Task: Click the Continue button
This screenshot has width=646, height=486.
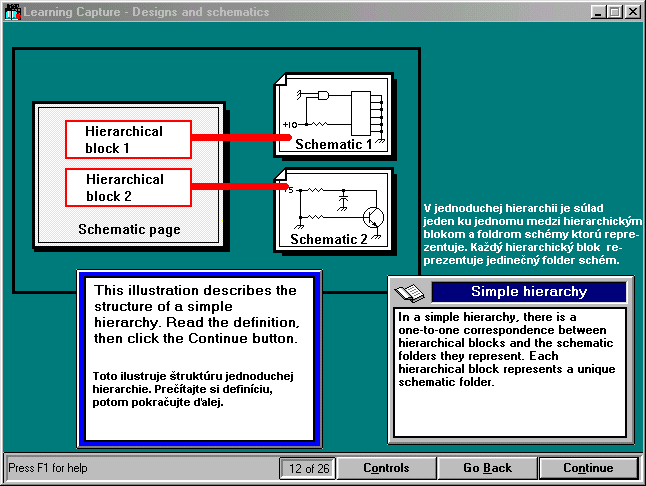Action: coord(588,468)
